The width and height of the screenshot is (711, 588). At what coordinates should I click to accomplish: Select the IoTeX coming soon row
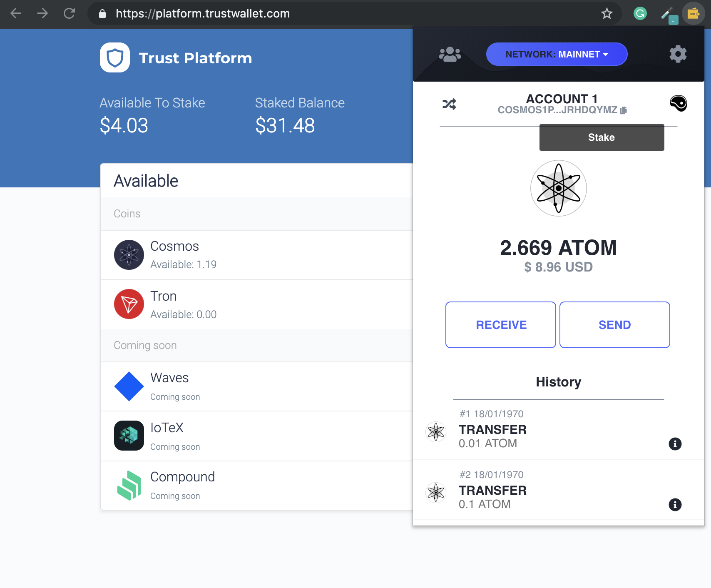[x=256, y=436]
